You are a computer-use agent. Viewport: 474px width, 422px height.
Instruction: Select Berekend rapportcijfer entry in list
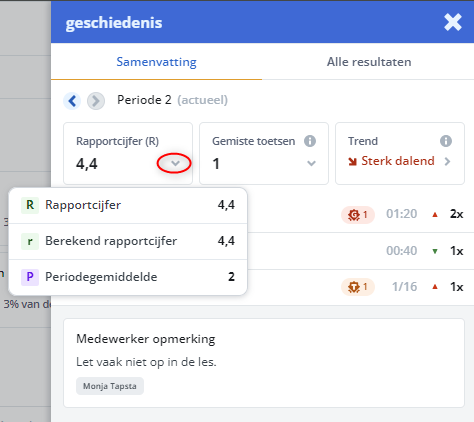coord(128,241)
